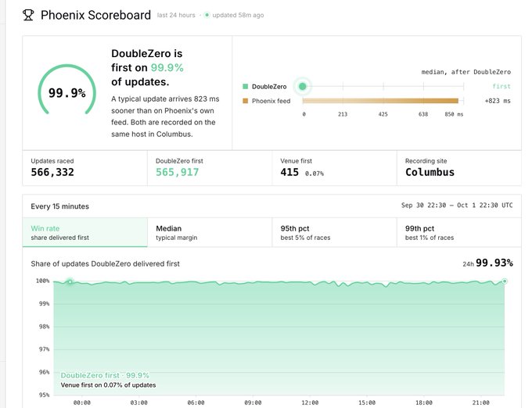
Task: Click the DoubleZero first value 565,917
Action: 177,172
